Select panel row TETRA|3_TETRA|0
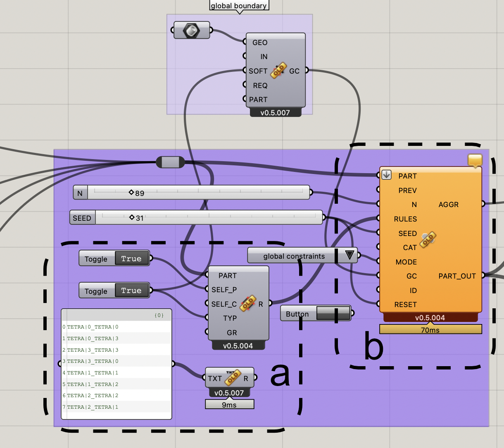 click(116, 361)
